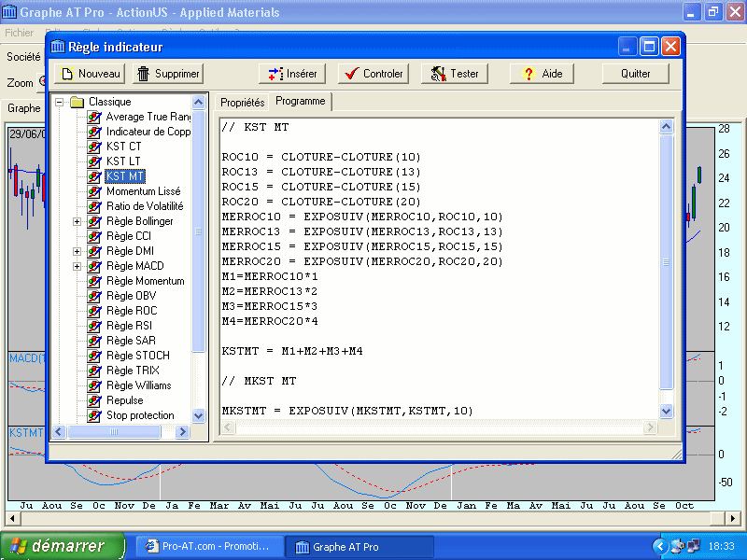Expand the Règle DMI node
The height and width of the screenshot is (560, 747).
pyautogui.click(x=77, y=251)
